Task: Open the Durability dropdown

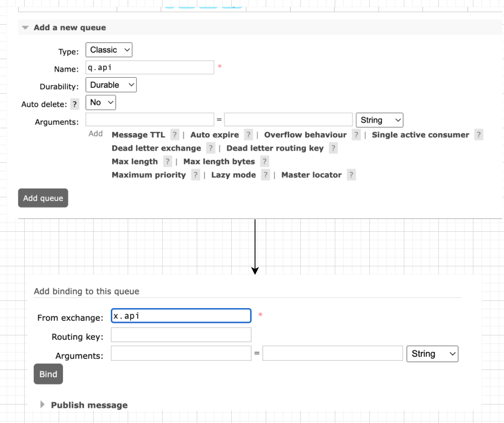Action: pyautogui.click(x=111, y=85)
